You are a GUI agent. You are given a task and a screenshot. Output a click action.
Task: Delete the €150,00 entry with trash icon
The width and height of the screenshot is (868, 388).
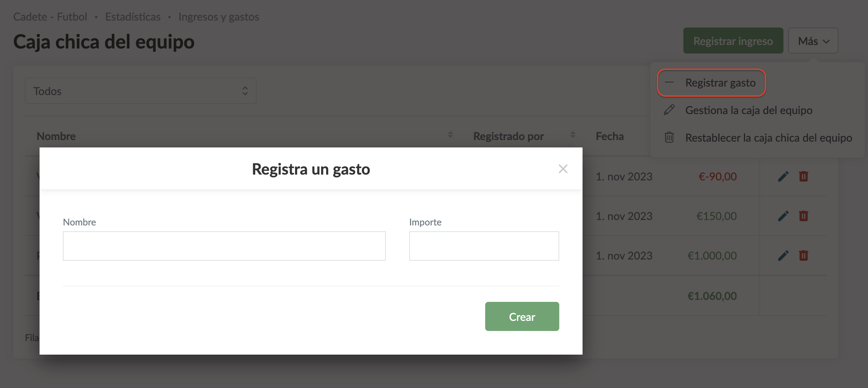803,216
